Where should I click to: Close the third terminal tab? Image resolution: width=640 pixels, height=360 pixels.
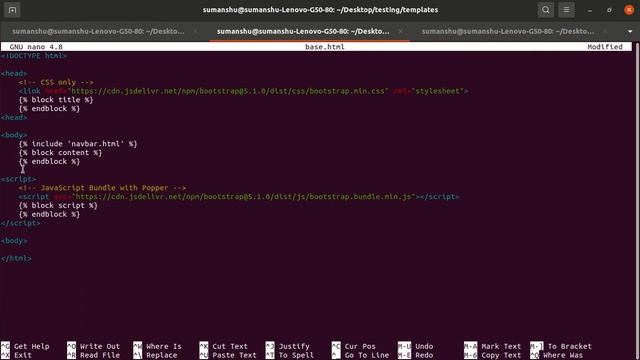[x=605, y=31]
